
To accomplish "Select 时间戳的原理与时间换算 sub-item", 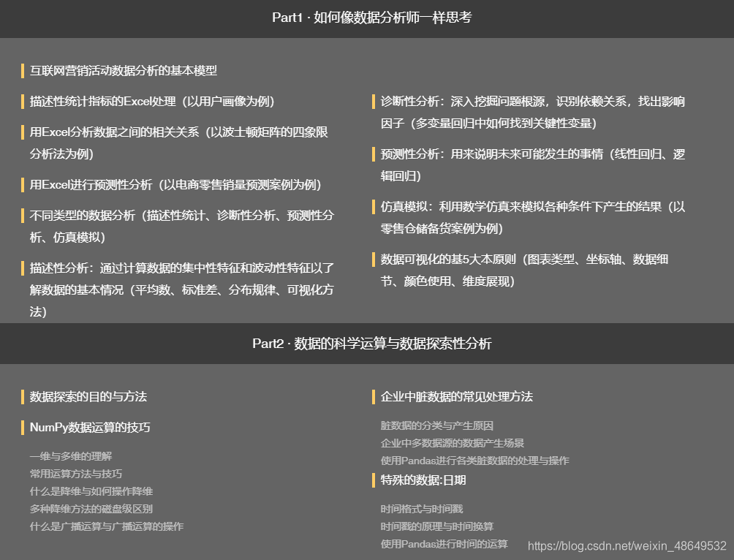I will point(436,526).
